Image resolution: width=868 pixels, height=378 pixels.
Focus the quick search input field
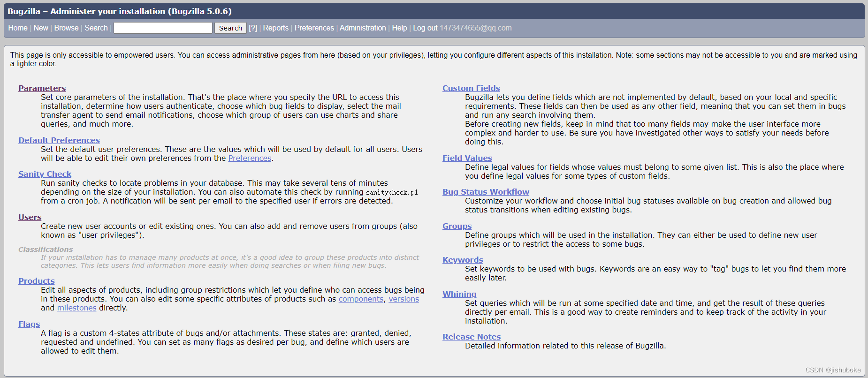coord(163,28)
